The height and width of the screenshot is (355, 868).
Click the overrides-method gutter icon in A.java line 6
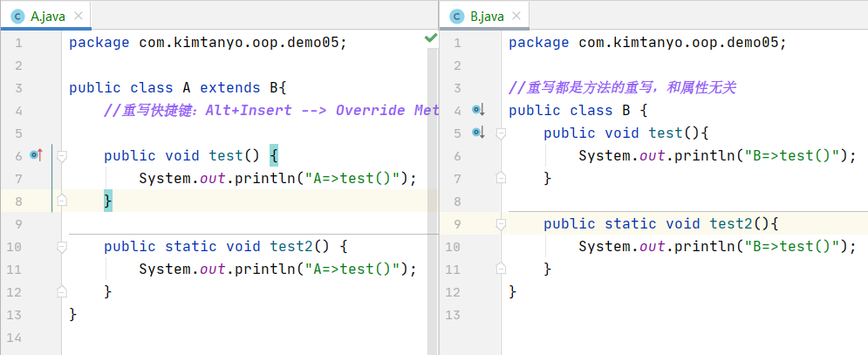38,155
